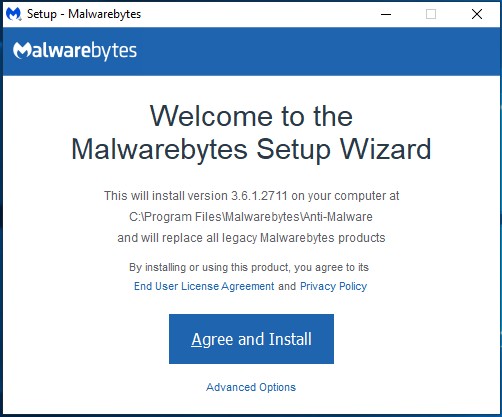Click the Agree and Install button

pyautogui.click(x=251, y=339)
